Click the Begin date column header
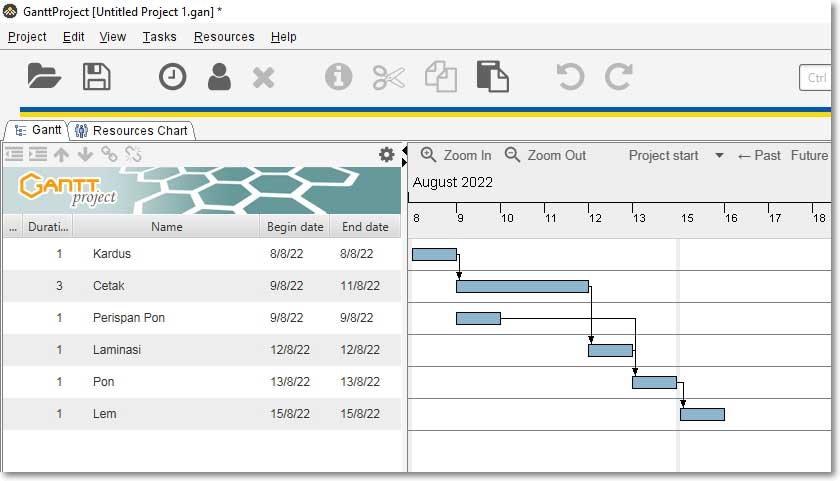 coord(295,227)
